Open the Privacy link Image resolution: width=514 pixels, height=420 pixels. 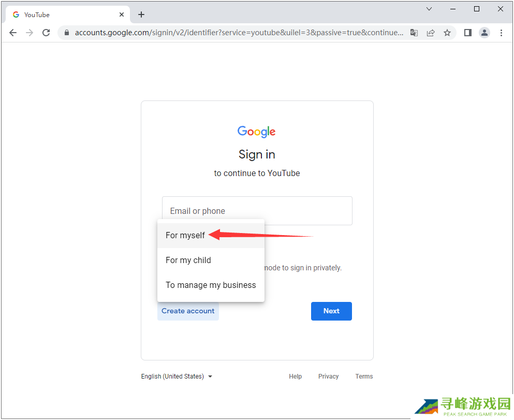(328, 376)
